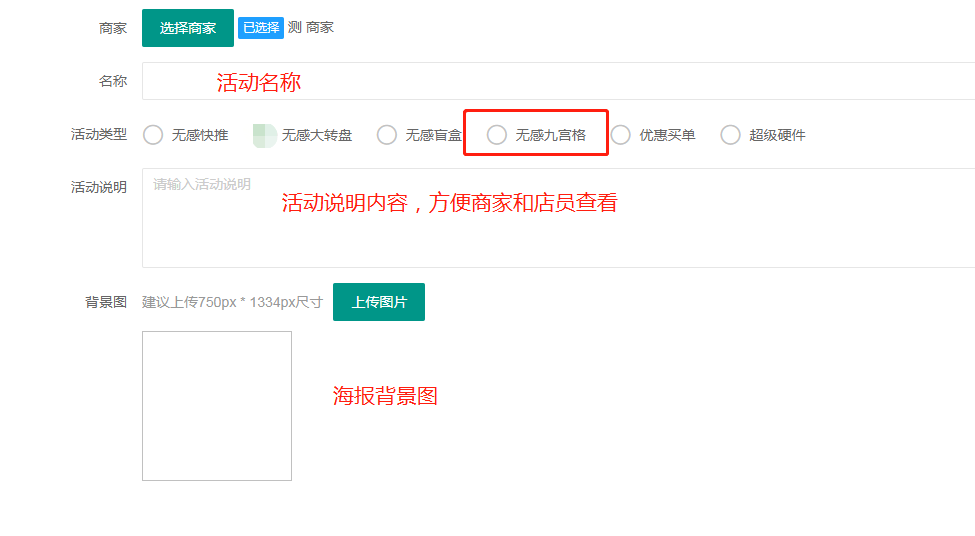
Task: Click the 已选择 blue tag
Action: (261, 28)
